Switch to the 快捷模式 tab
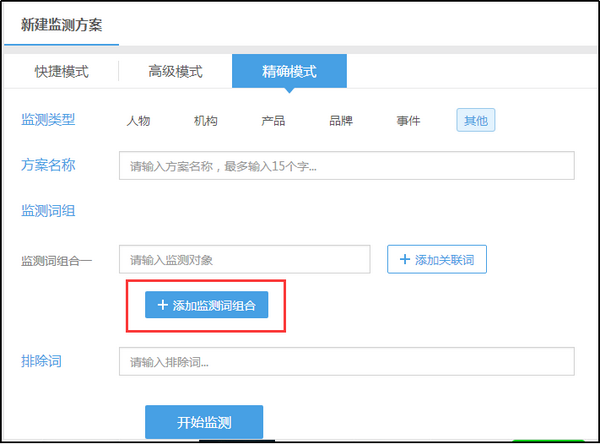This screenshot has width=600, height=444. coord(62,72)
